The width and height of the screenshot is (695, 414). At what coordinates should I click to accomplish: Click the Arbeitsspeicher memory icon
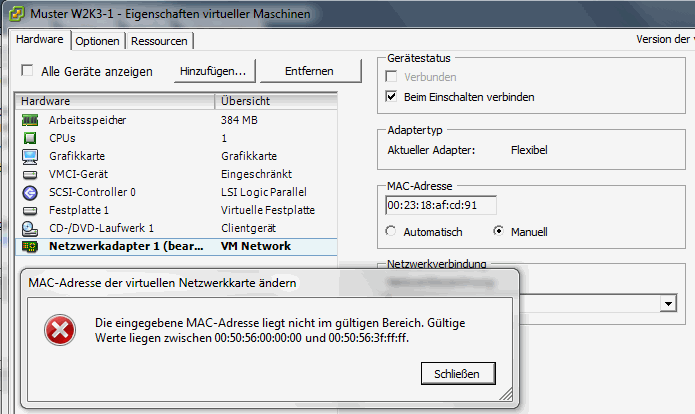tap(29, 120)
